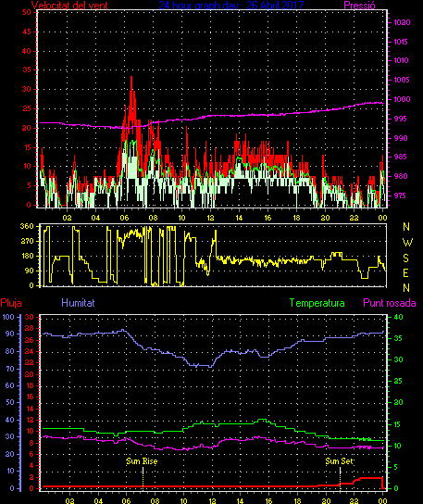This screenshot has width=423, height=504.
Task: Click hour label 22 under the wind speed graph
Action: [354, 218]
